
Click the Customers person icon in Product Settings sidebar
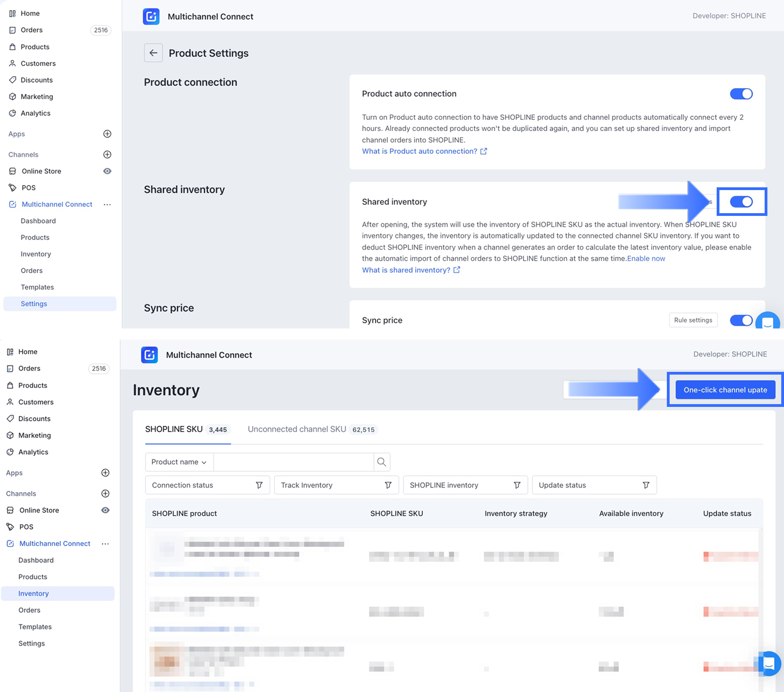(x=12, y=63)
